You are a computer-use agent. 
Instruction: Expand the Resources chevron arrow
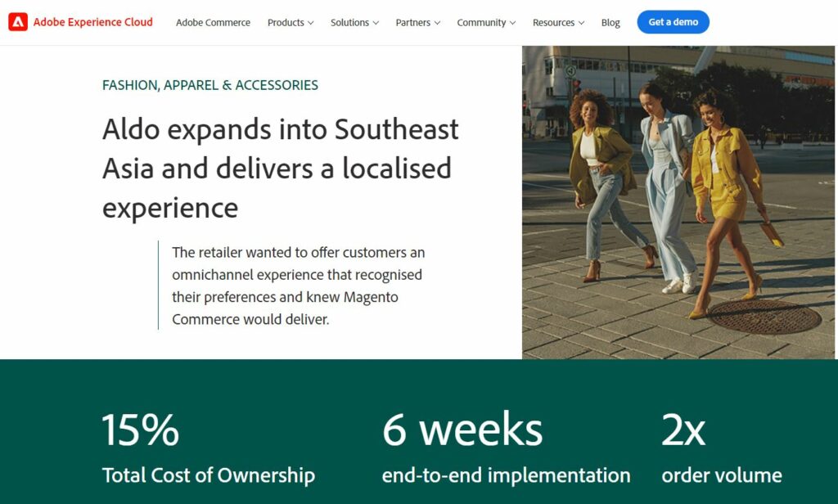tap(582, 23)
